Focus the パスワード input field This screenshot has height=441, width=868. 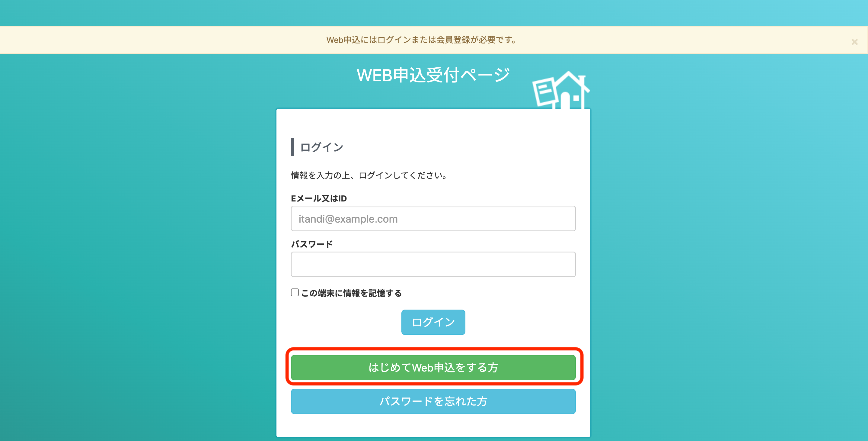(x=433, y=264)
